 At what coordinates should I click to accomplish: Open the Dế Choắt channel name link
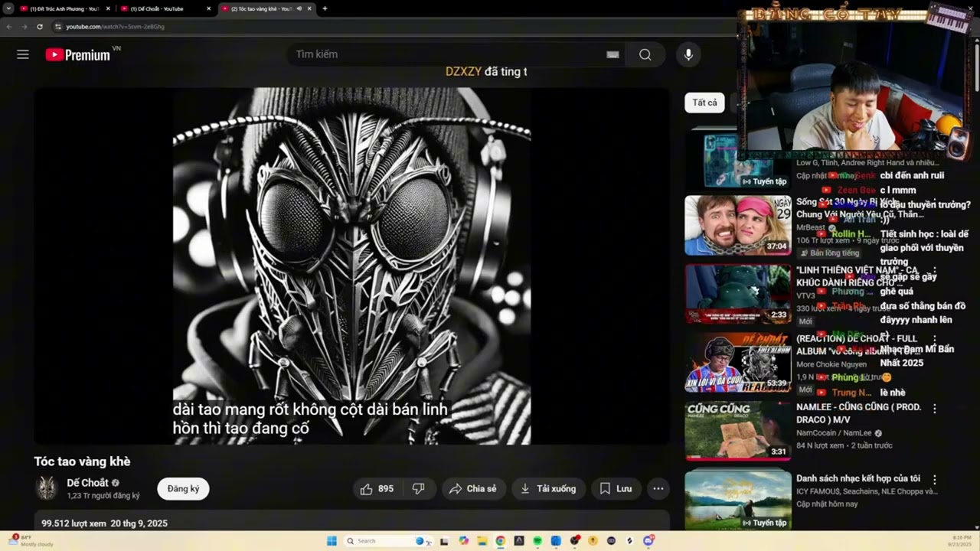click(88, 483)
